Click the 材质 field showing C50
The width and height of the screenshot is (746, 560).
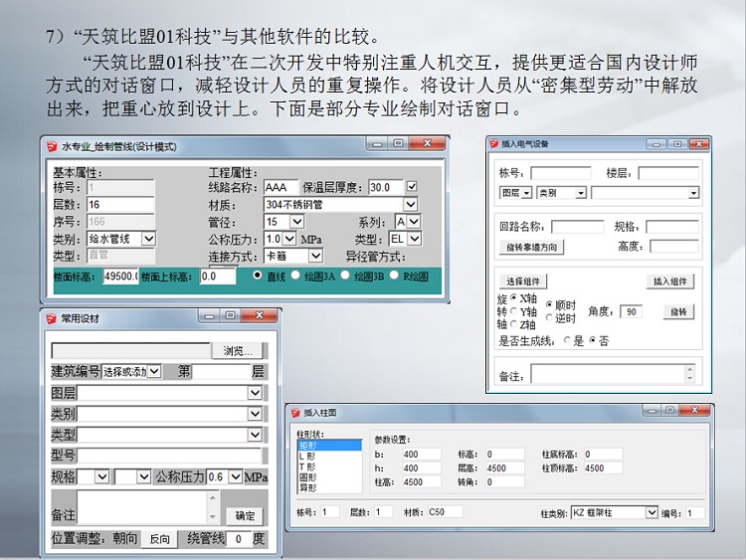pyautogui.click(x=445, y=512)
